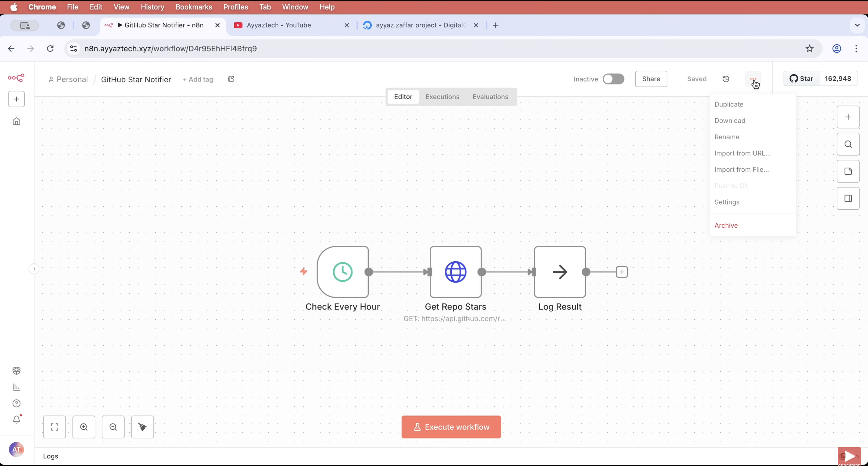Choose Archive in the workflow menu
The width and height of the screenshot is (868, 466).
point(726,225)
